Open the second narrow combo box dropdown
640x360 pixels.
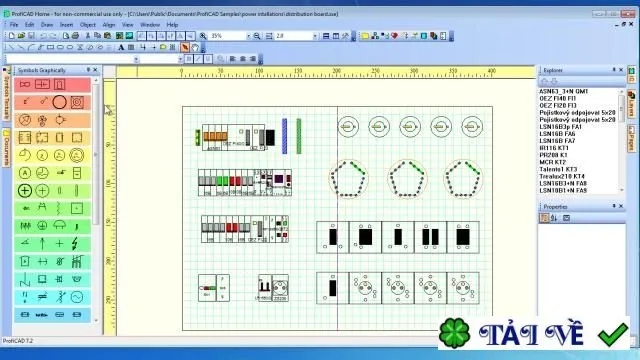pos(180,59)
